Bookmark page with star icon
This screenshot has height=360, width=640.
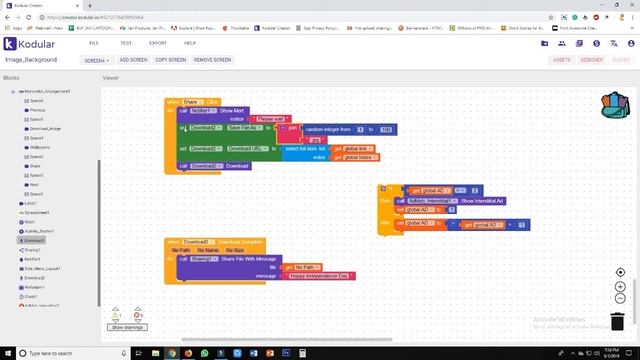(551, 18)
